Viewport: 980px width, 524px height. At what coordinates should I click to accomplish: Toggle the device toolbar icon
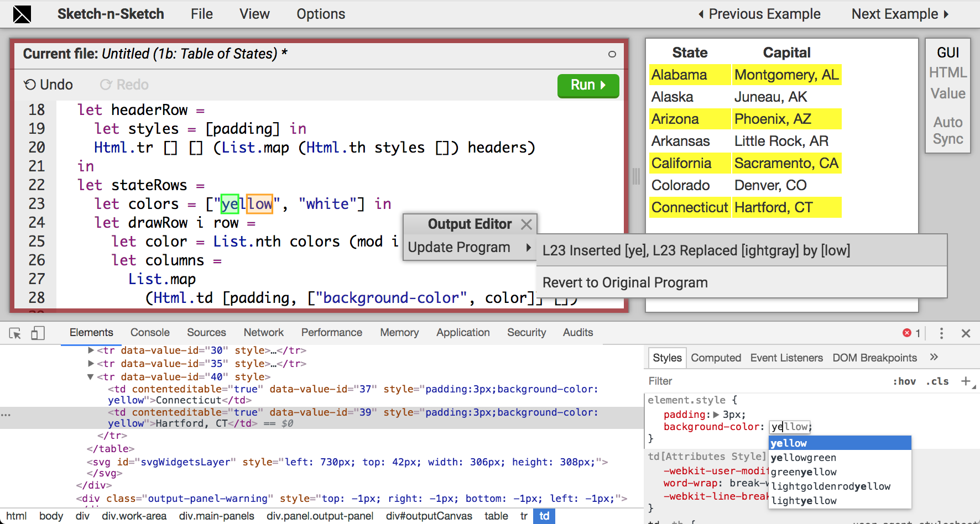click(x=38, y=333)
